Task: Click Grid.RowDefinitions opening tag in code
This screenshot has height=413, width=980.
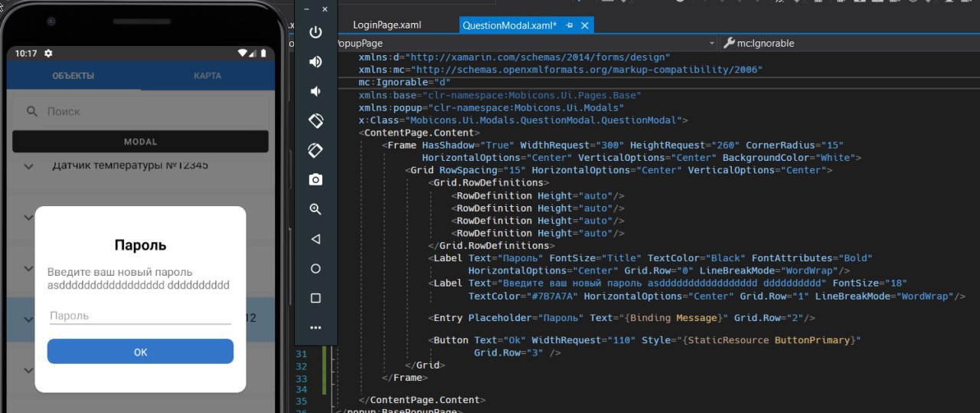Action: [488, 182]
